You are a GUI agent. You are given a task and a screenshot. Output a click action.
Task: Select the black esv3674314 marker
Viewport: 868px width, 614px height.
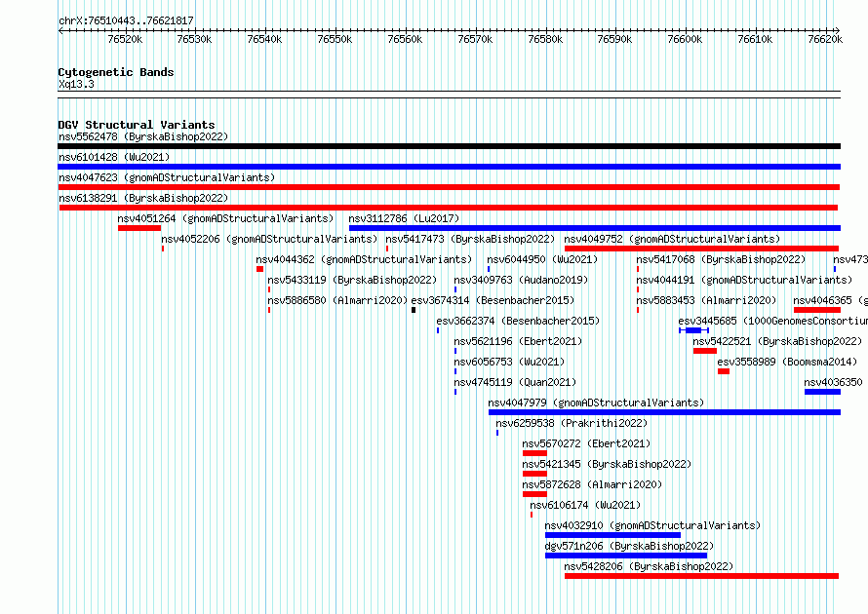coord(414,310)
